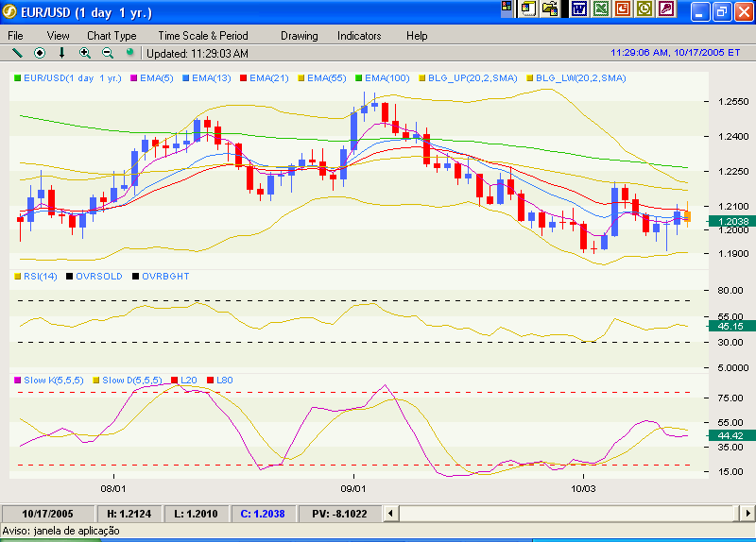Click the orange latest candlestick

[x=688, y=216]
